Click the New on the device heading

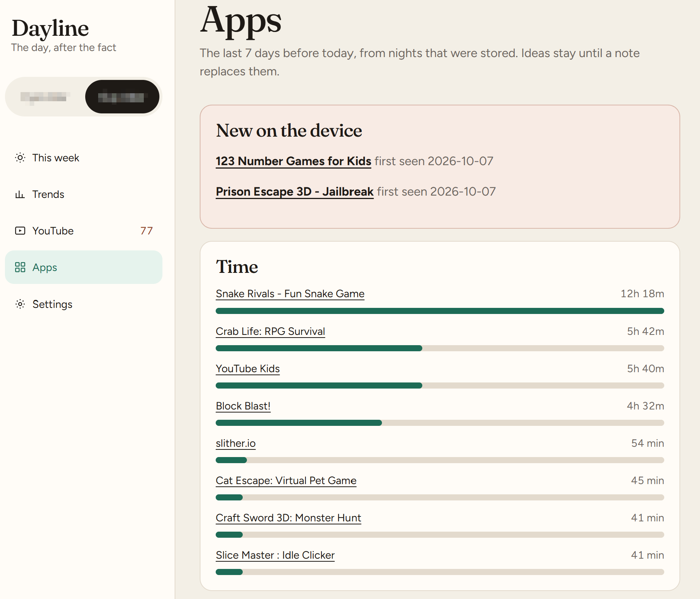pyautogui.click(x=289, y=131)
